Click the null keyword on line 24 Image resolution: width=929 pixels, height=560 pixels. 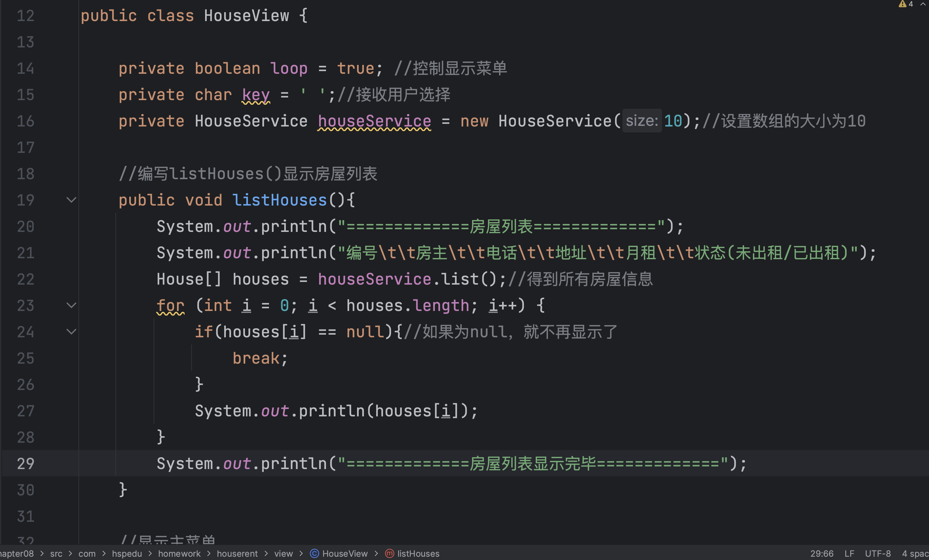tap(365, 332)
